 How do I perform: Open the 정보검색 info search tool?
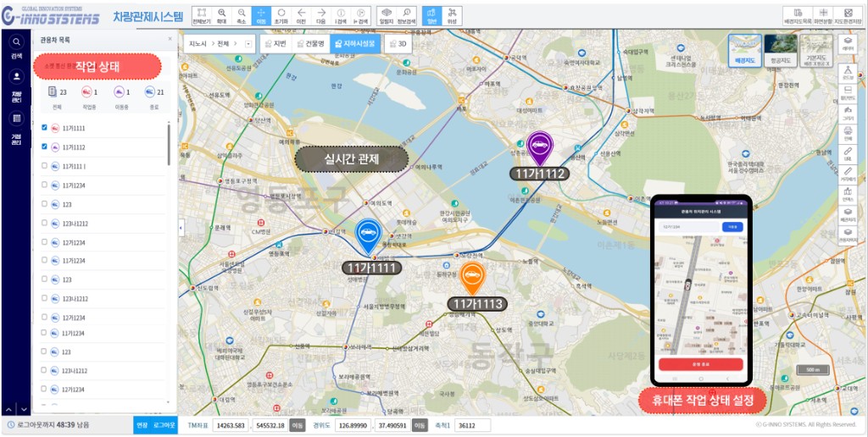(x=407, y=16)
